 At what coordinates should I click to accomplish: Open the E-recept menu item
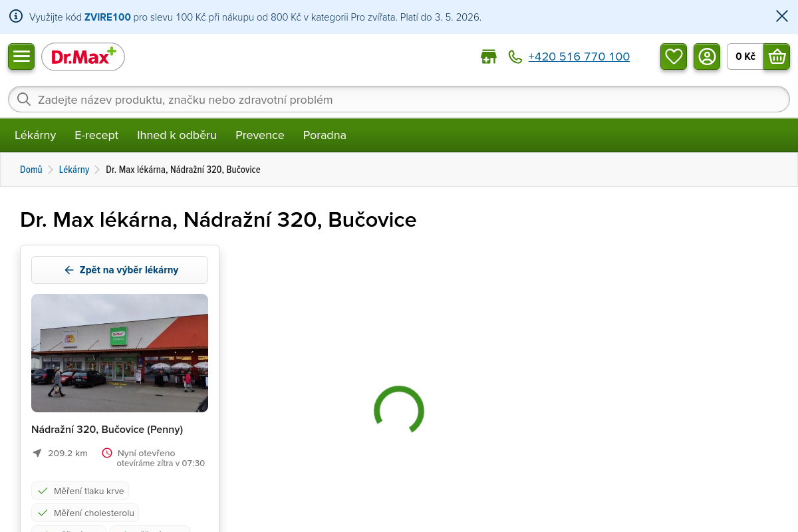click(96, 136)
